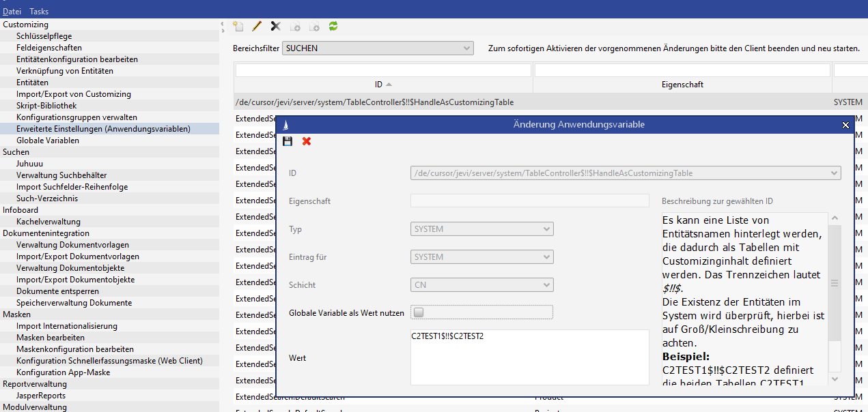
Task: Click the first greyed-out copy document icon
Action: pyautogui.click(x=295, y=27)
